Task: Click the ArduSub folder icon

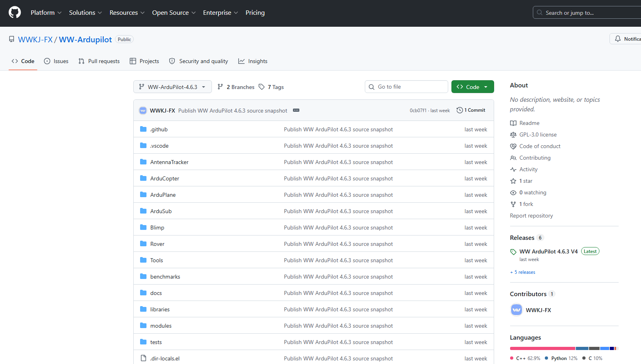Action: [x=143, y=211]
